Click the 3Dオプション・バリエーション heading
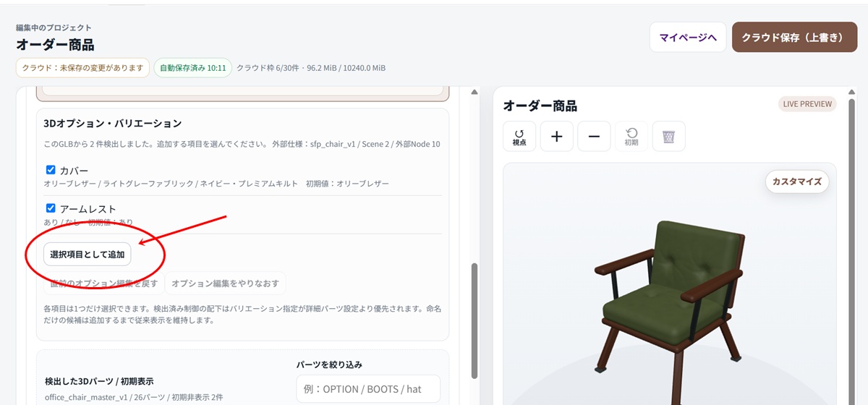This screenshot has width=868, height=405. [112, 124]
